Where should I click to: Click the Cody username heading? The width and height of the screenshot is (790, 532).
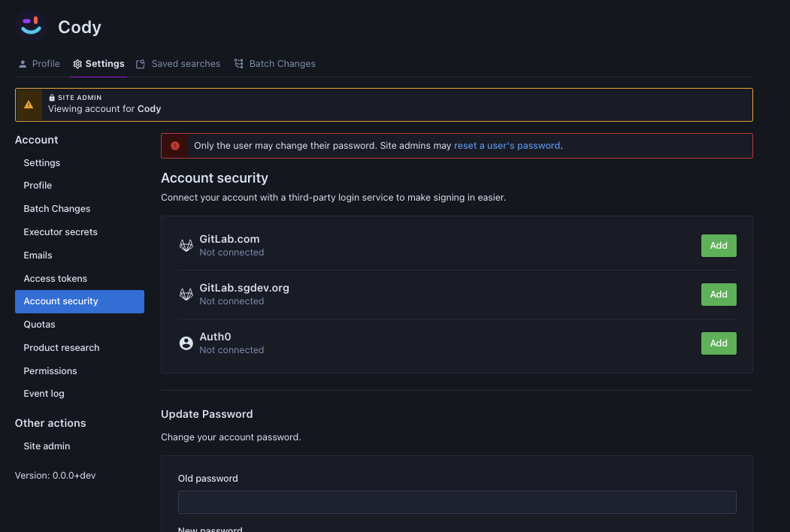point(80,27)
